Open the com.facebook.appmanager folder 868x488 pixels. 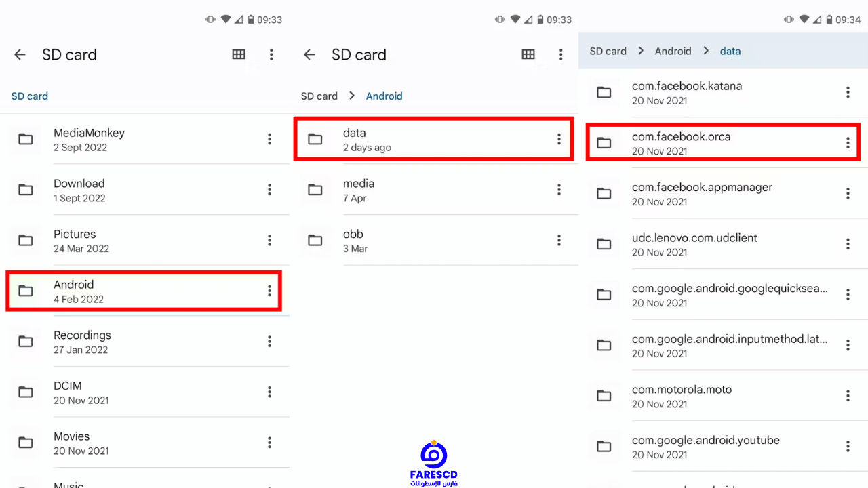pyautogui.click(x=723, y=193)
